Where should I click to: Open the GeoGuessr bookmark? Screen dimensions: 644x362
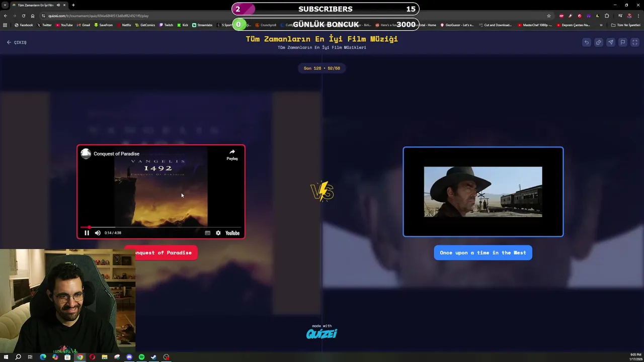coord(457,25)
